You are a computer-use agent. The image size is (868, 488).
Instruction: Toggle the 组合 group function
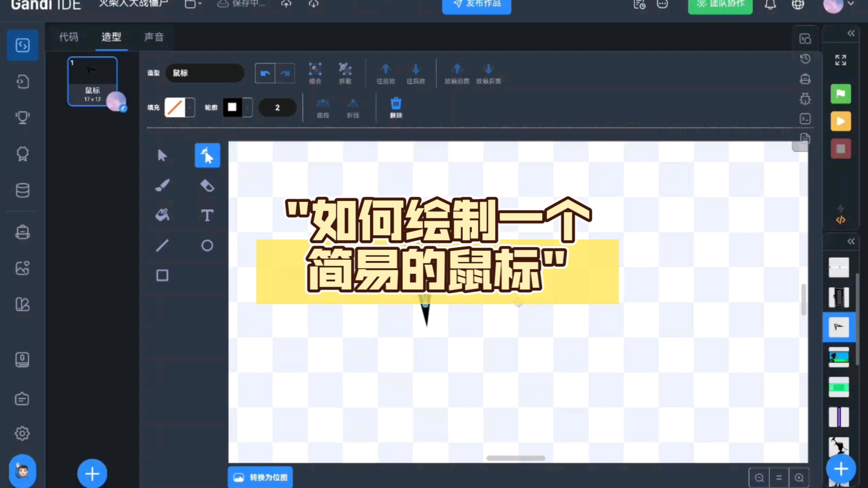click(315, 73)
